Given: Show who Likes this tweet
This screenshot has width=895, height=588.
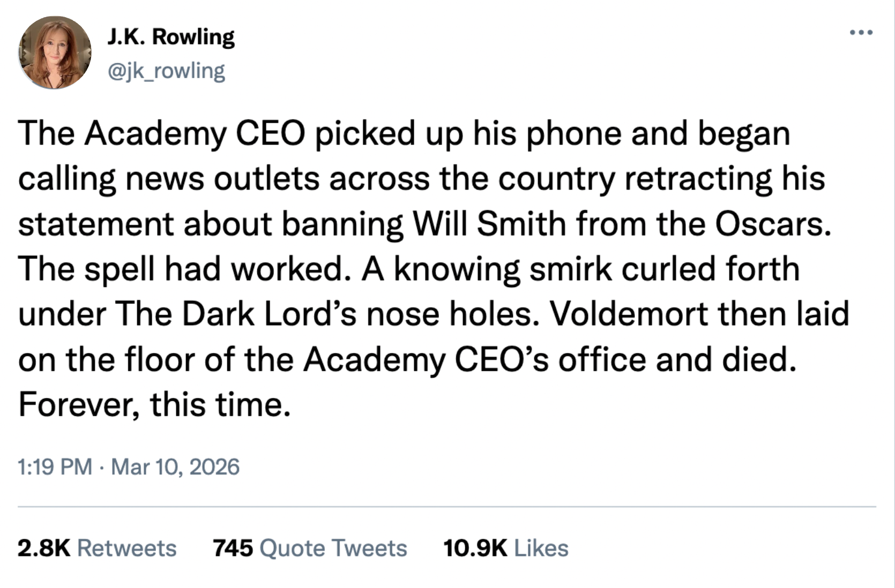Looking at the screenshot, I should coord(541,548).
